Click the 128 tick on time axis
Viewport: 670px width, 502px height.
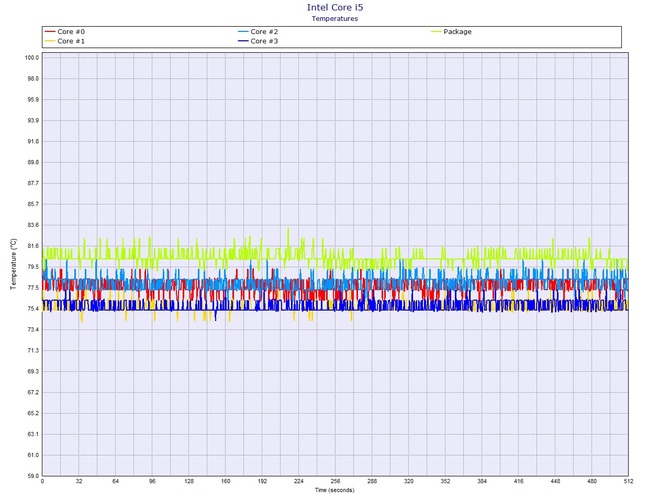[189, 481]
